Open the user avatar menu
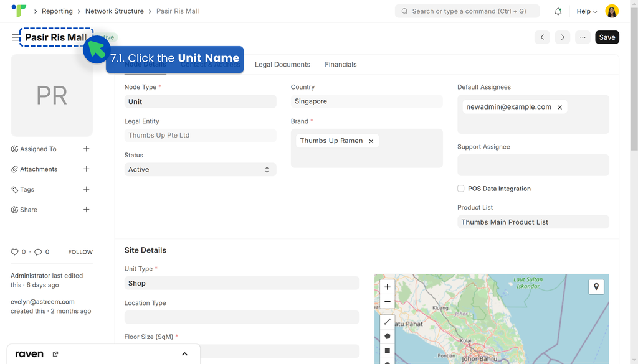Image resolution: width=638 pixels, height=364 pixels. click(612, 11)
